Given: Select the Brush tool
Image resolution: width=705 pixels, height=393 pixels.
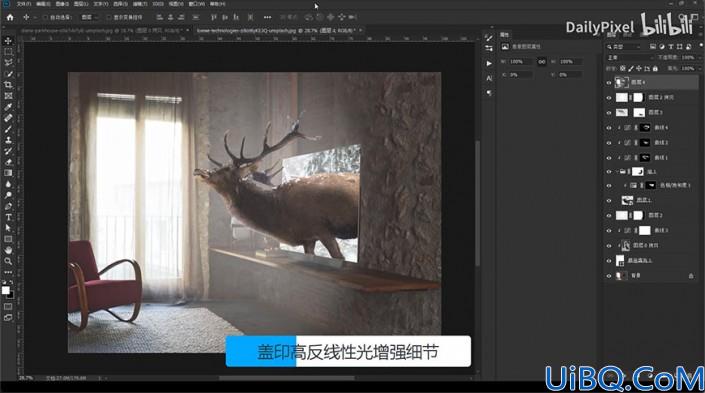Looking at the screenshot, I should (8, 129).
